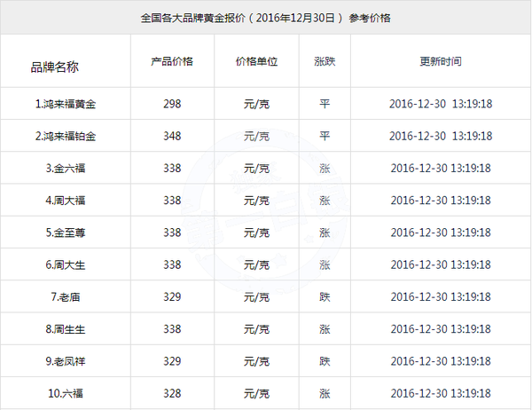Click update time in 老庙 row
The height and width of the screenshot is (410, 532).
pos(441,296)
